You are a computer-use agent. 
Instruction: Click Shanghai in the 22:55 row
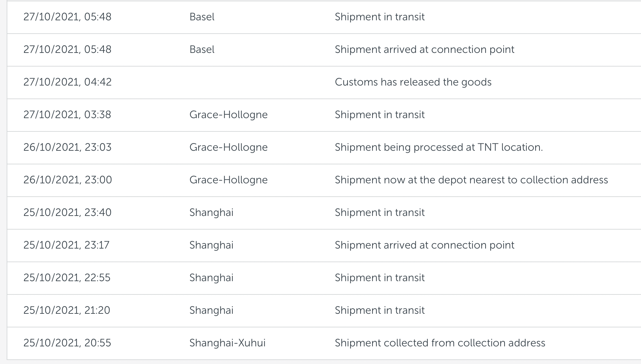[x=211, y=277]
